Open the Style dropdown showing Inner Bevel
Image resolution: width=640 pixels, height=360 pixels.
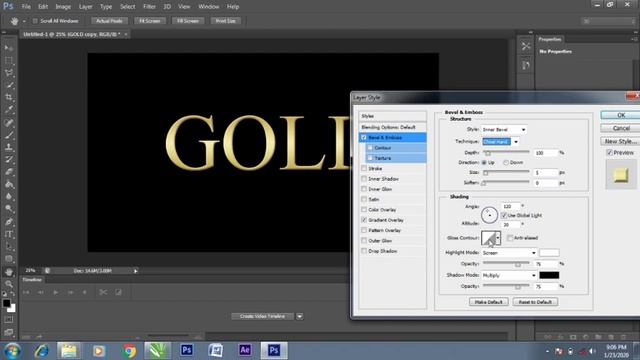(504, 129)
